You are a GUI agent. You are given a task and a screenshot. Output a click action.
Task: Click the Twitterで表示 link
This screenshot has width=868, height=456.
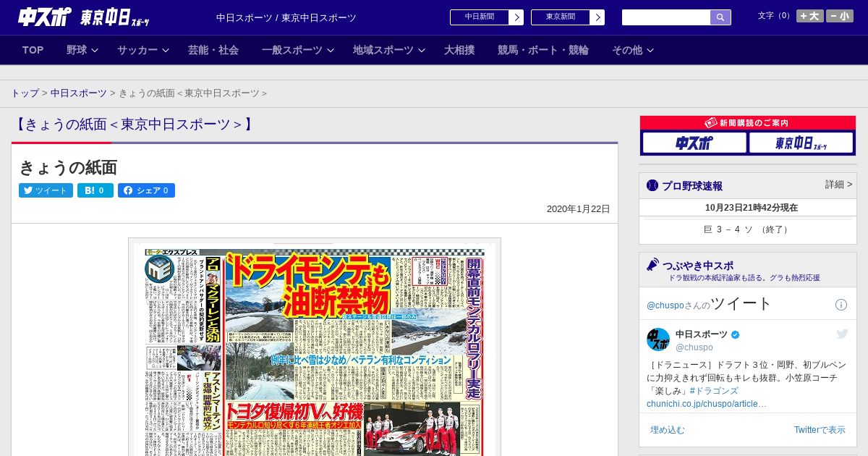pyautogui.click(x=820, y=430)
